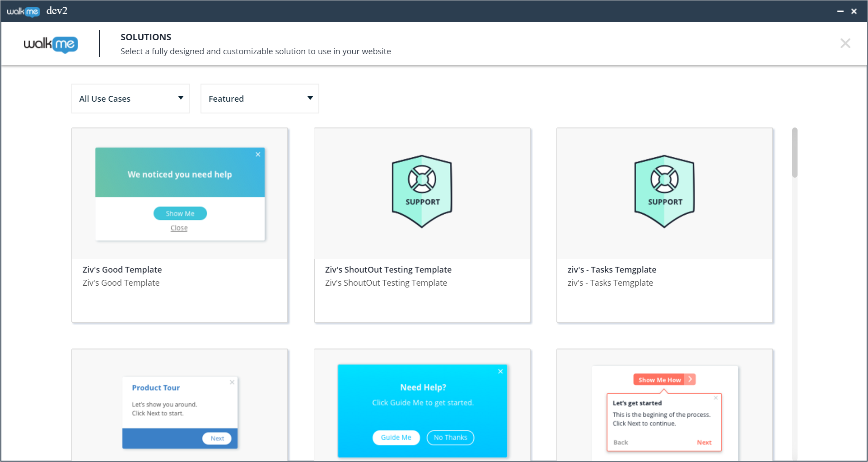Open the All Use Cases dropdown
The height and width of the screenshot is (462, 868).
130,98
